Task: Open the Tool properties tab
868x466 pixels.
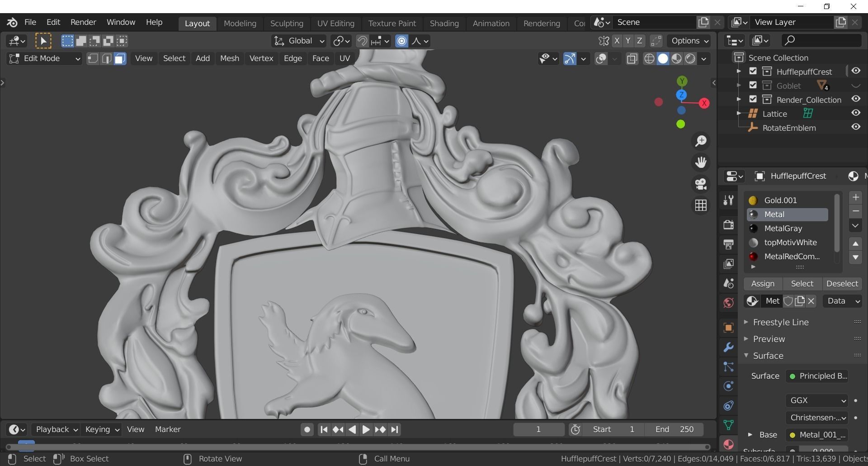Action: pyautogui.click(x=728, y=200)
